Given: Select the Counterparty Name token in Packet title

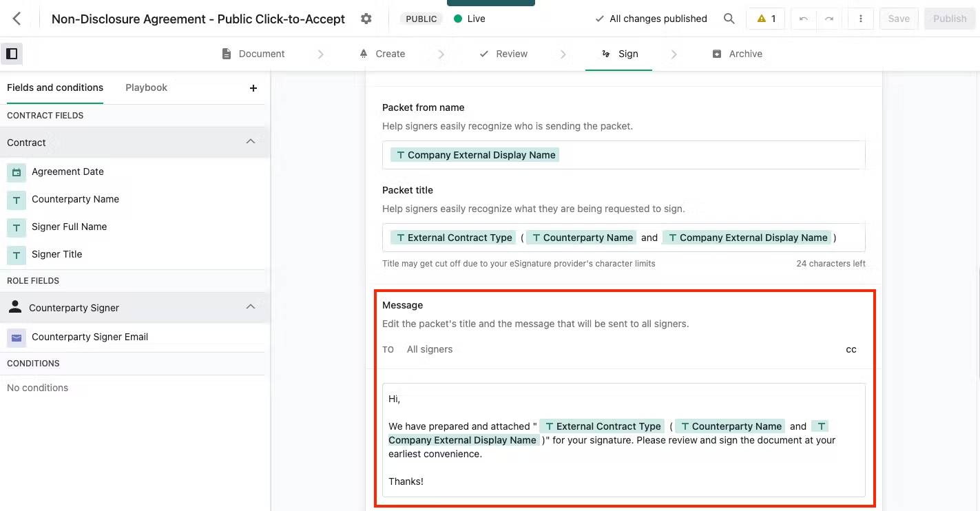Looking at the screenshot, I should click(x=581, y=237).
